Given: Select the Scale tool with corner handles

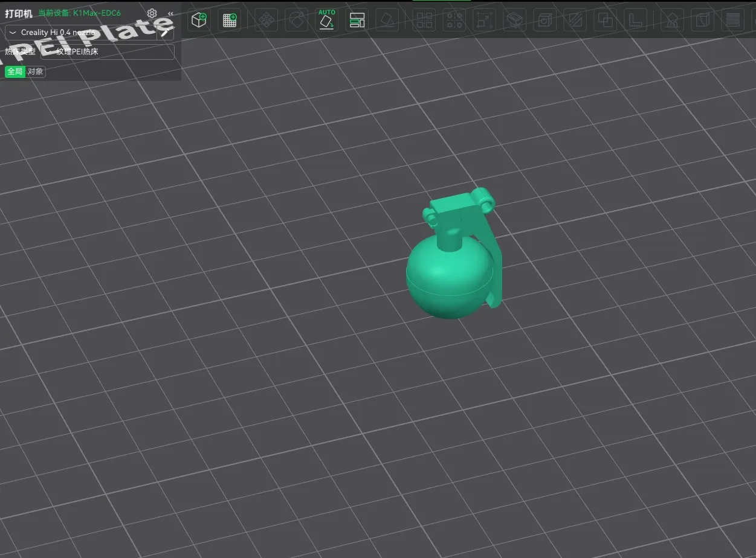Looking at the screenshot, I should [x=484, y=20].
